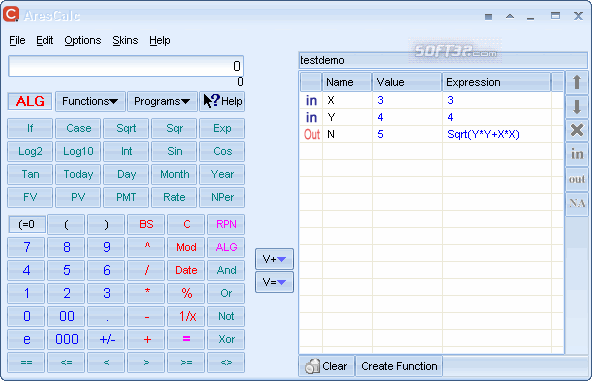The width and height of the screenshot is (592, 381).
Task: Click the testdemo name field
Action: 442,60
